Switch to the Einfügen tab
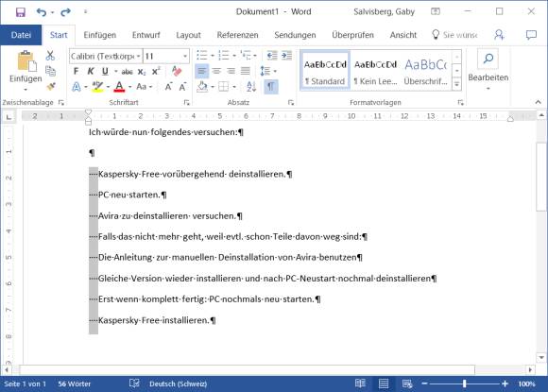 pos(99,35)
